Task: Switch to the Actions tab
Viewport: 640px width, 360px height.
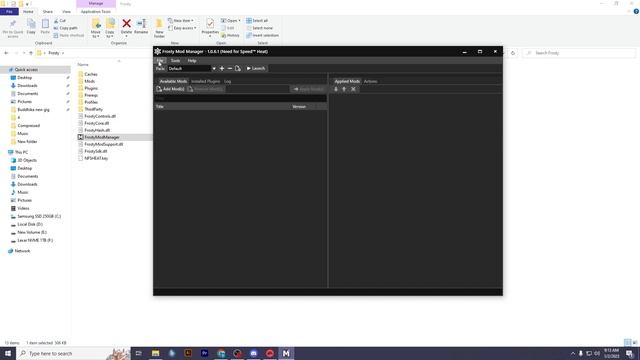Action: 371,81
